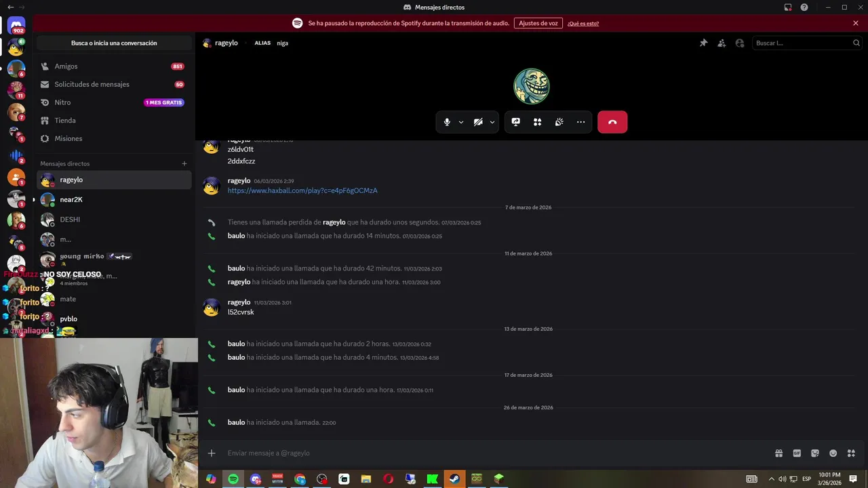868x488 pixels.
Task: Open File Explorer from the taskbar
Action: coord(366,479)
